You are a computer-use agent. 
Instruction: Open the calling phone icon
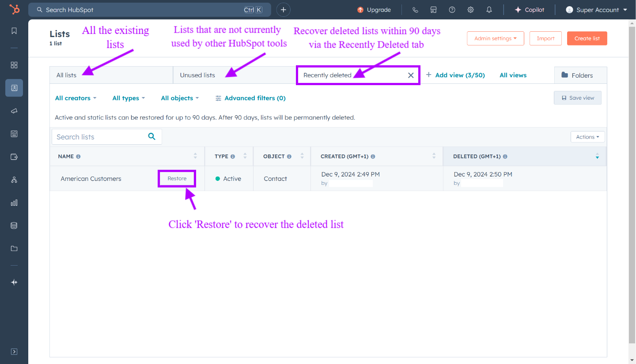(415, 10)
